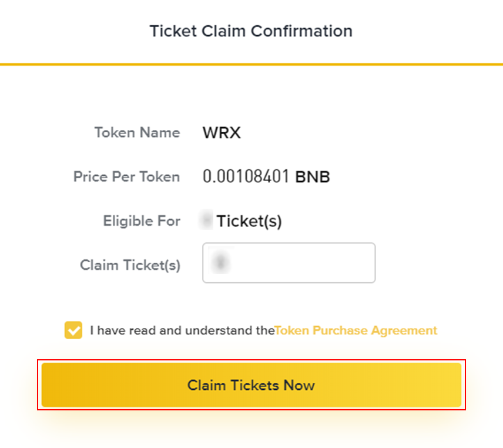This screenshot has height=448, width=503.
Task: Select the WRX token name value
Action: (222, 133)
